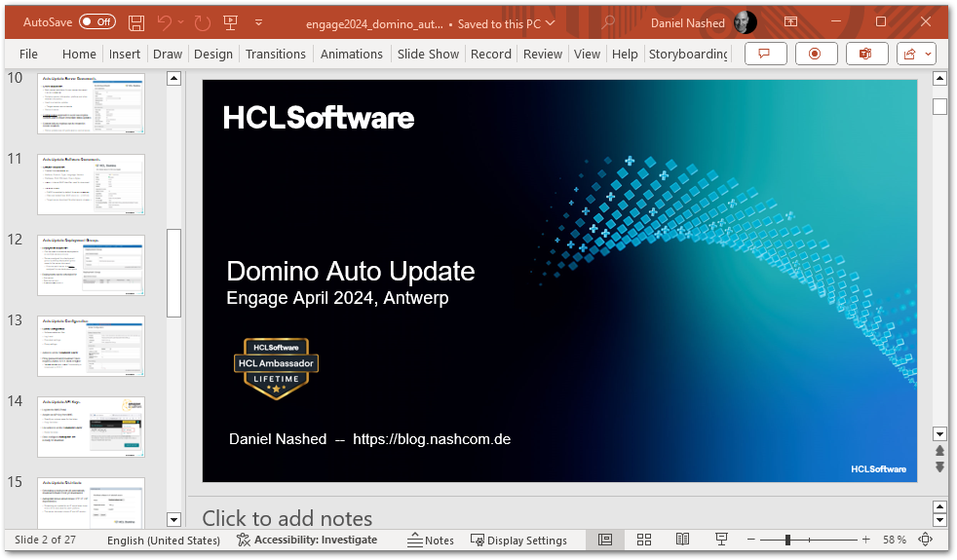This screenshot has width=957, height=560.
Task: Click Daniel Nashed profile picture
Action: pos(745,22)
